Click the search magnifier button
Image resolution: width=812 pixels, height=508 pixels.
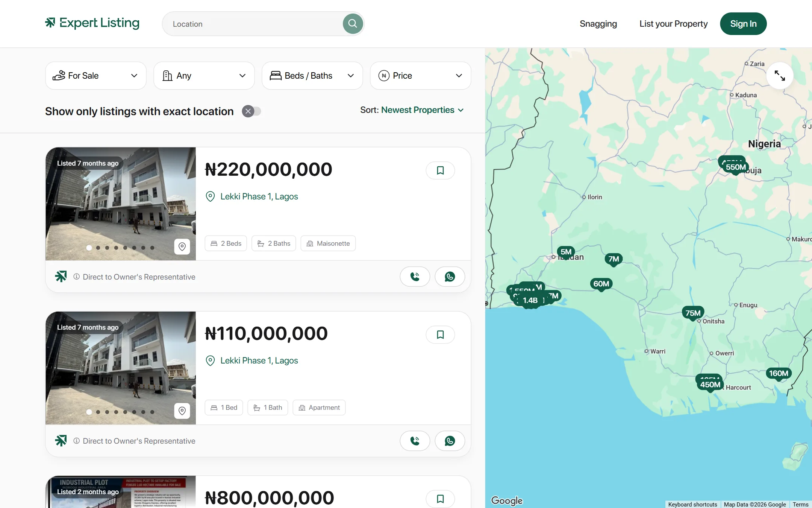353,24
